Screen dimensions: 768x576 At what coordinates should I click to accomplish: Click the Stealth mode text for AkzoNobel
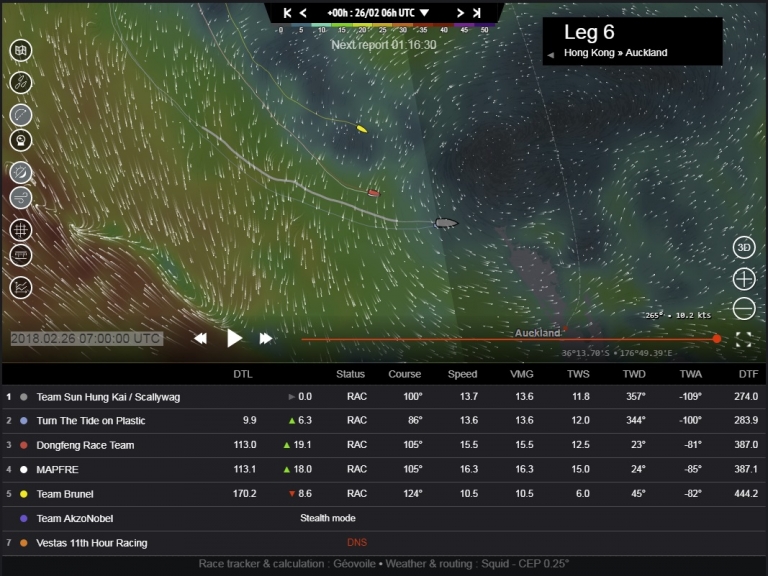pyautogui.click(x=328, y=518)
